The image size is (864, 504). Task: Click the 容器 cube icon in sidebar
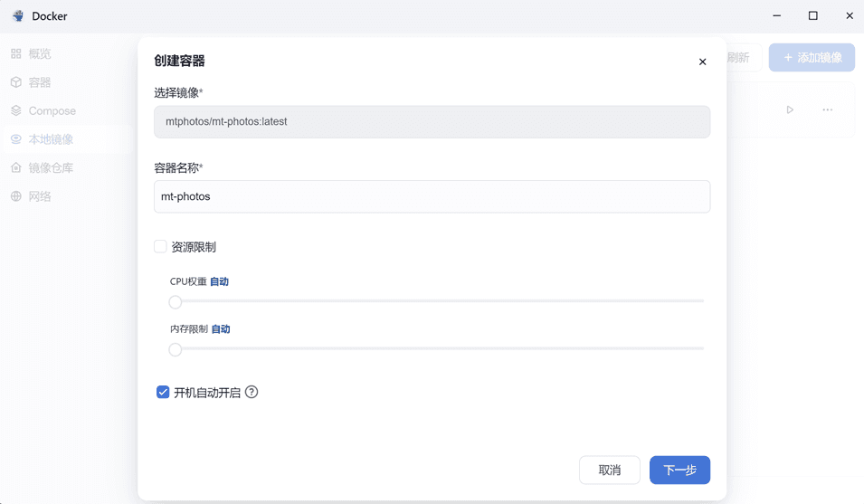click(x=16, y=82)
